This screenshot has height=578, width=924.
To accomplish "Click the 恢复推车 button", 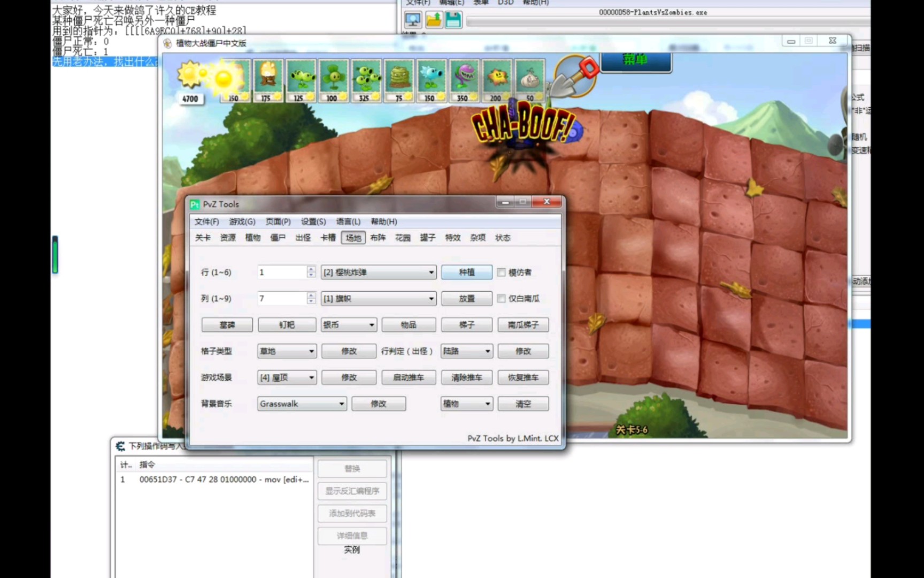I will [523, 377].
